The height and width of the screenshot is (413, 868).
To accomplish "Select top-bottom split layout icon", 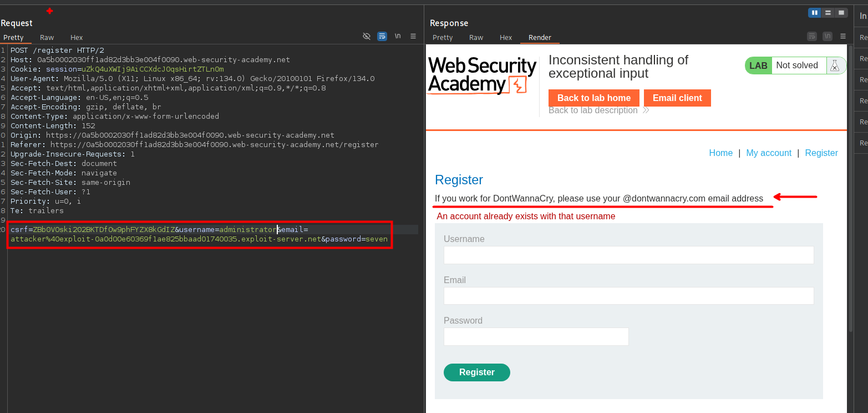I will pos(828,13).
